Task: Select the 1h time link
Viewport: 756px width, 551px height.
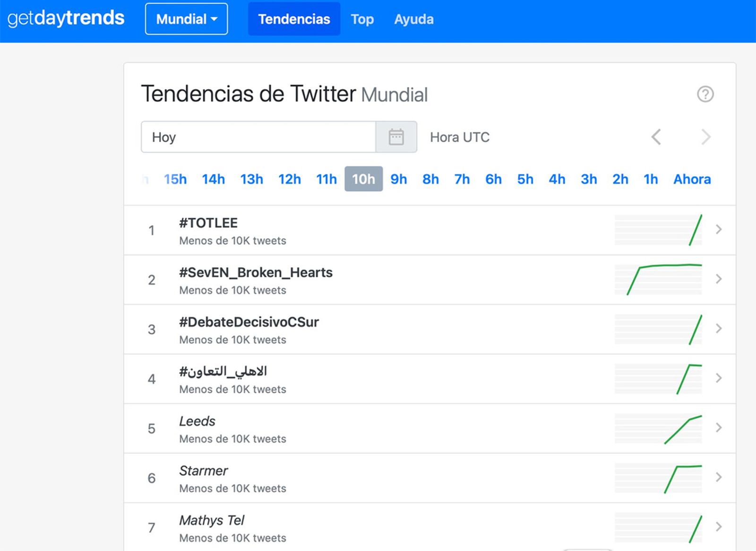Action: [651, 179]
